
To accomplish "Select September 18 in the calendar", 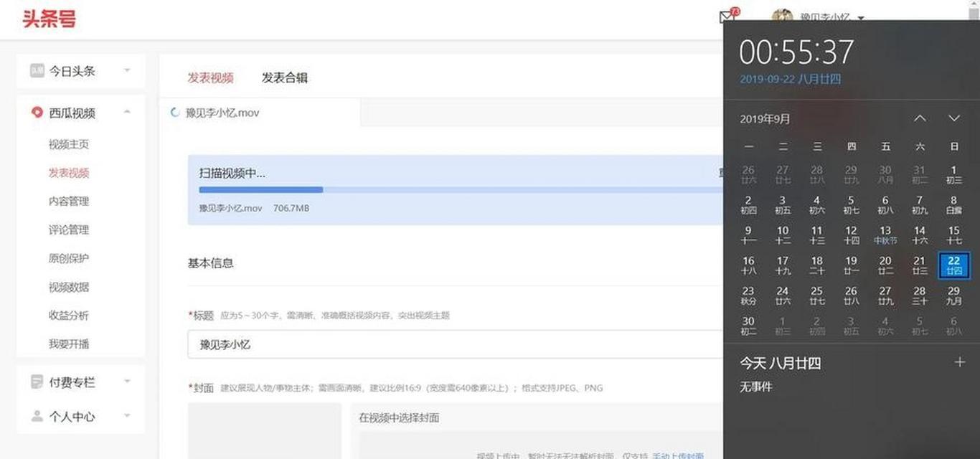I will click(x=816, y=265).
